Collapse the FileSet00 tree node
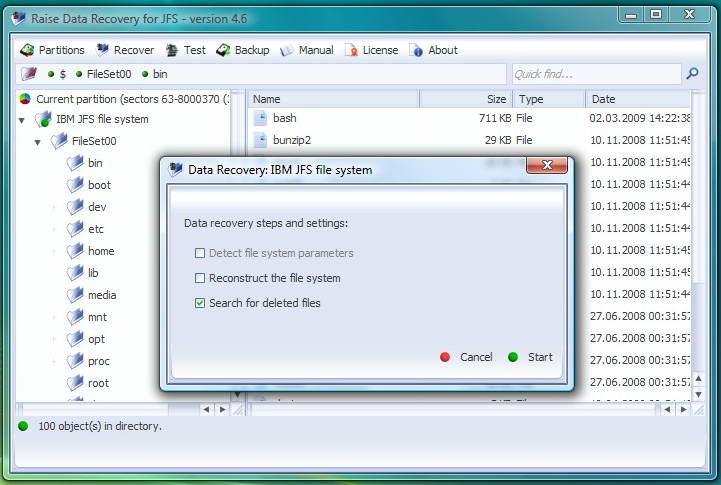 (x=38, y=143)
